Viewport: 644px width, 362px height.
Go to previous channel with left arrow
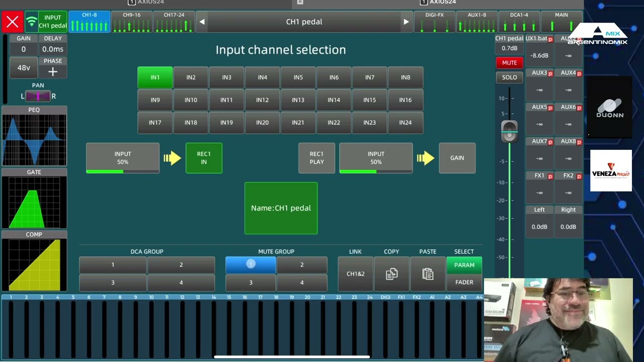tap(202, 22)
